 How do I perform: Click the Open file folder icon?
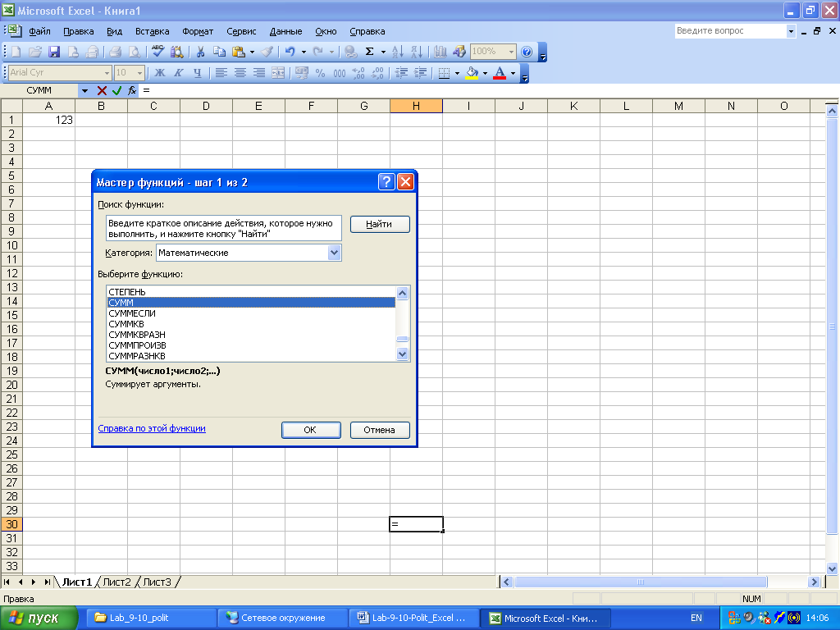click(x=34, y=52)
